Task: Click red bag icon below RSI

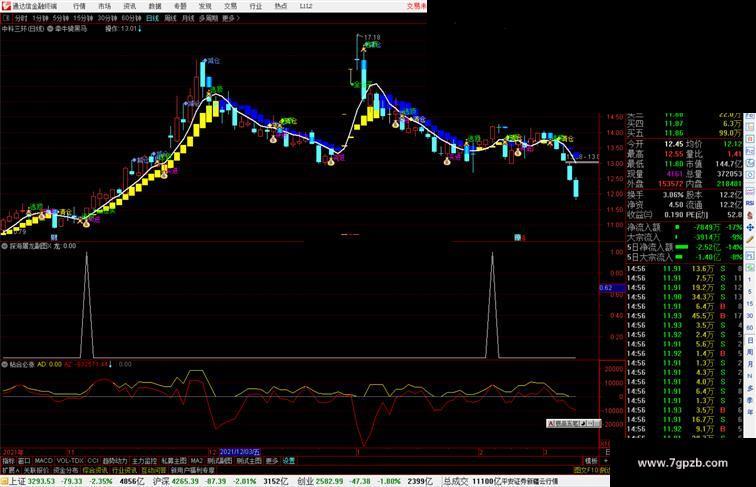Action: point(750,215)
